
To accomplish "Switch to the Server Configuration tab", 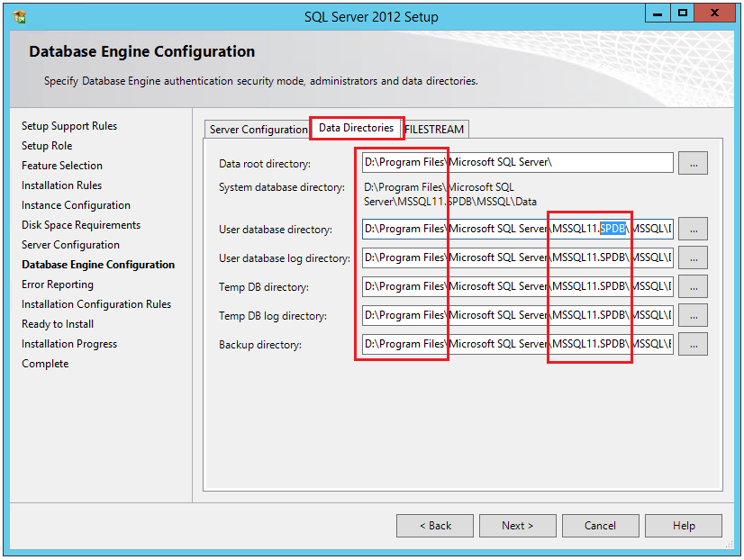I will pos(259,130).
